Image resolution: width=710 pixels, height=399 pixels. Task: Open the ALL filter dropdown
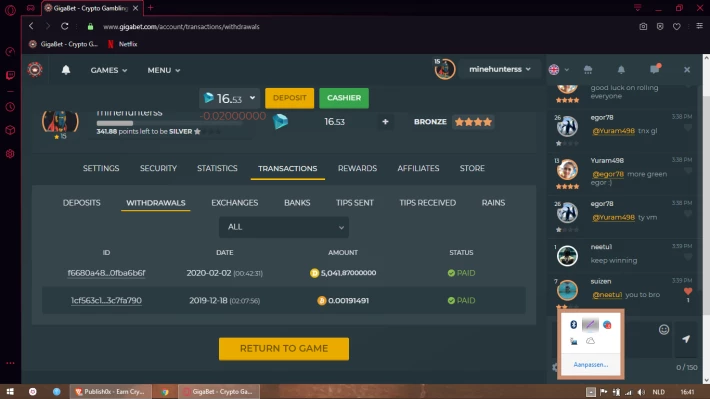point(284,227)
